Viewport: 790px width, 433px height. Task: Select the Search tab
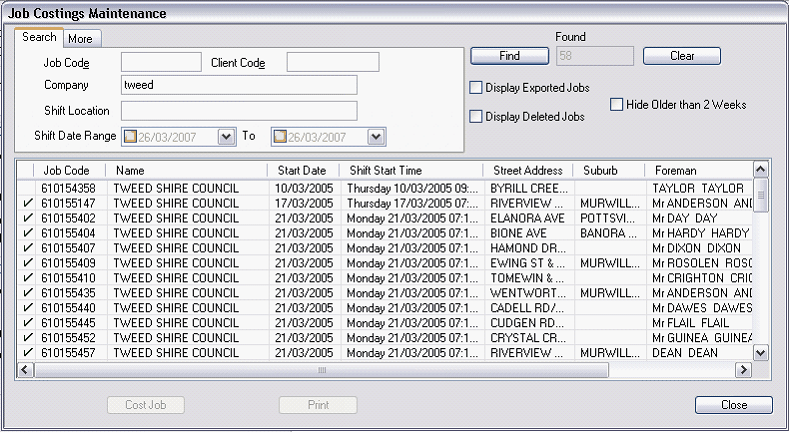40,38
